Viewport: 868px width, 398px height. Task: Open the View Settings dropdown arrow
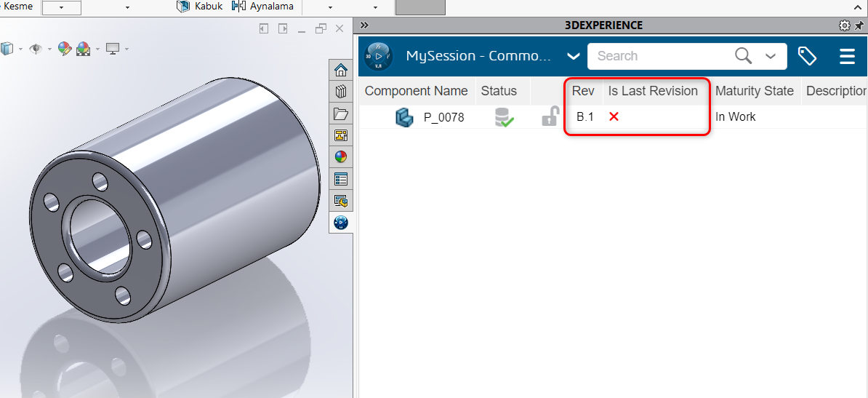tap(126, 49)
